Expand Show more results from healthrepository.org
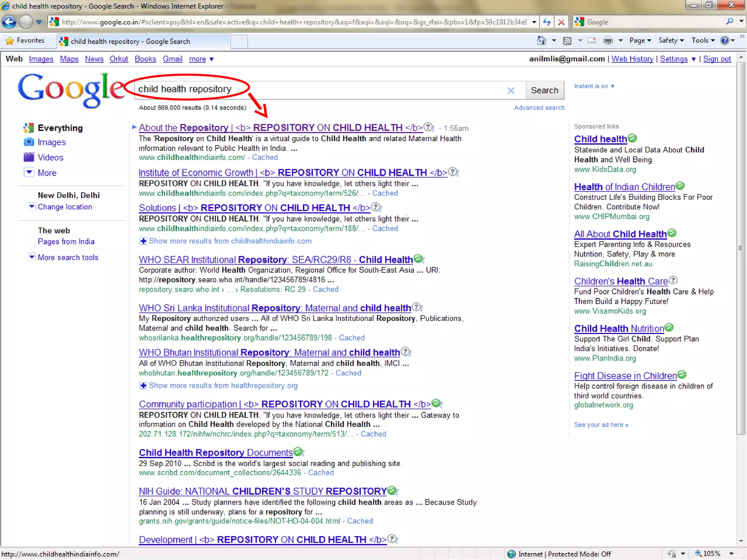 pyautogui.click(x=223, y=386)
